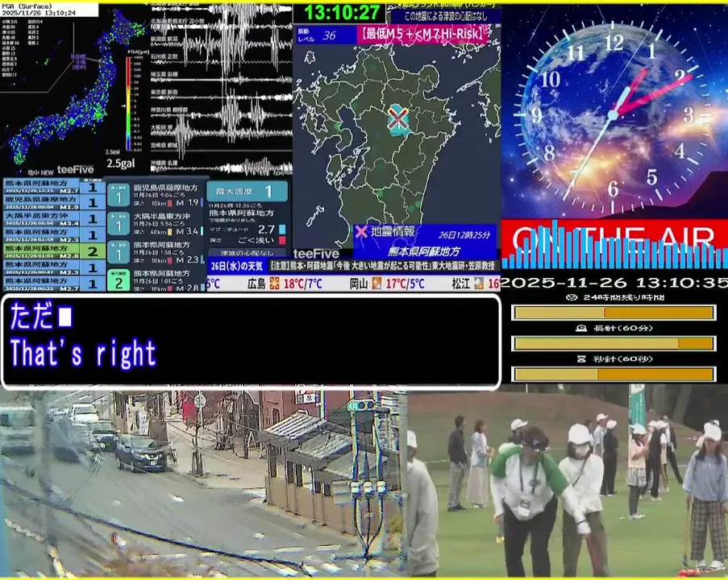Click the 新潟県 新潟 waveform label
This screenshot has width=728, height=580.
[x=164, y=39]
